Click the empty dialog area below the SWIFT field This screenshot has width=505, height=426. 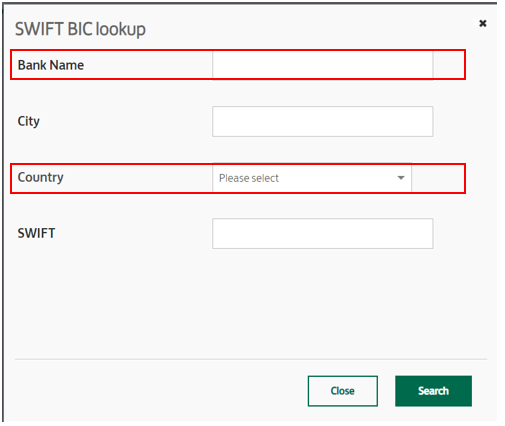pyautogui.click(x=251, y=303)
